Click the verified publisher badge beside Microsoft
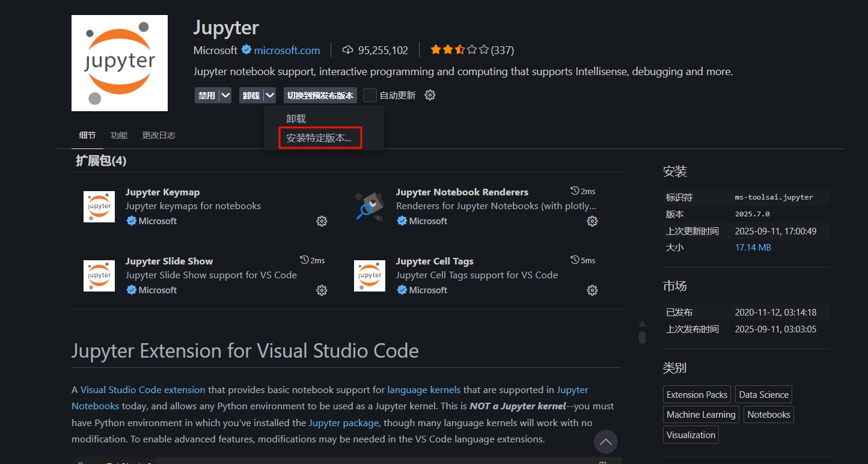 point(246,50)
